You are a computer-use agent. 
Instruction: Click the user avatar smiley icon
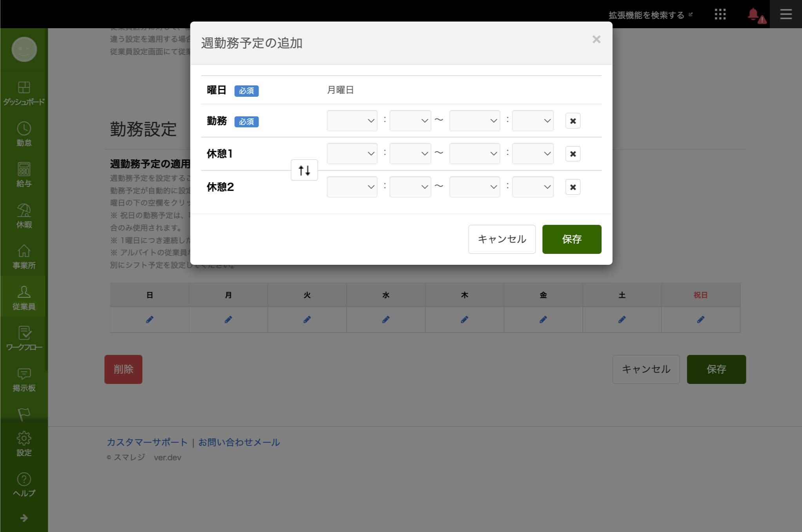click(24, 49)
